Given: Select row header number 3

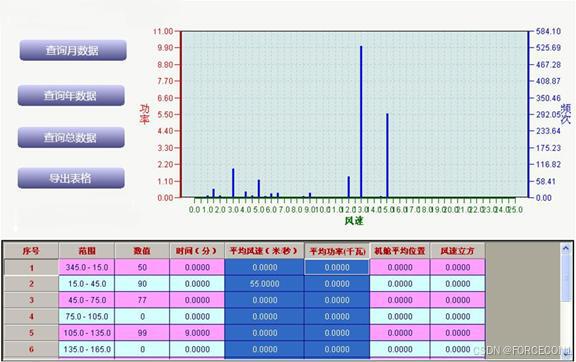Looking at the screenshot, I should (x=31, y=300).
